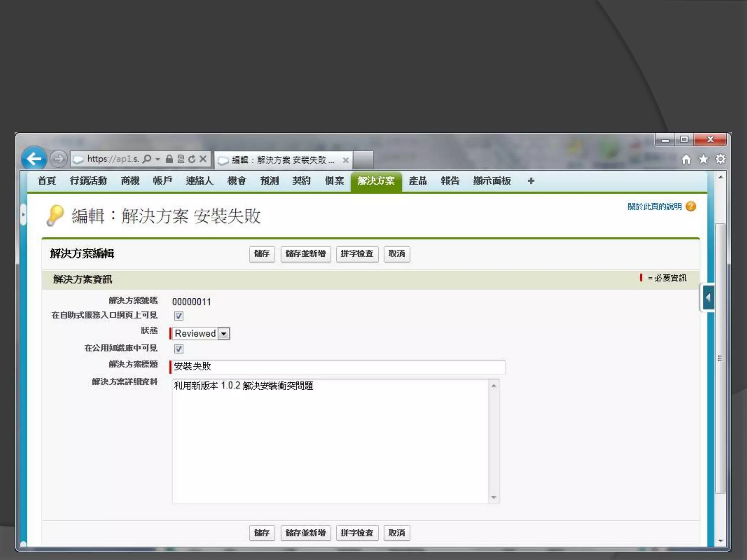Open browser settings gear icon
The height and width of the screenshot is (560, 747).
click(720, 159)
